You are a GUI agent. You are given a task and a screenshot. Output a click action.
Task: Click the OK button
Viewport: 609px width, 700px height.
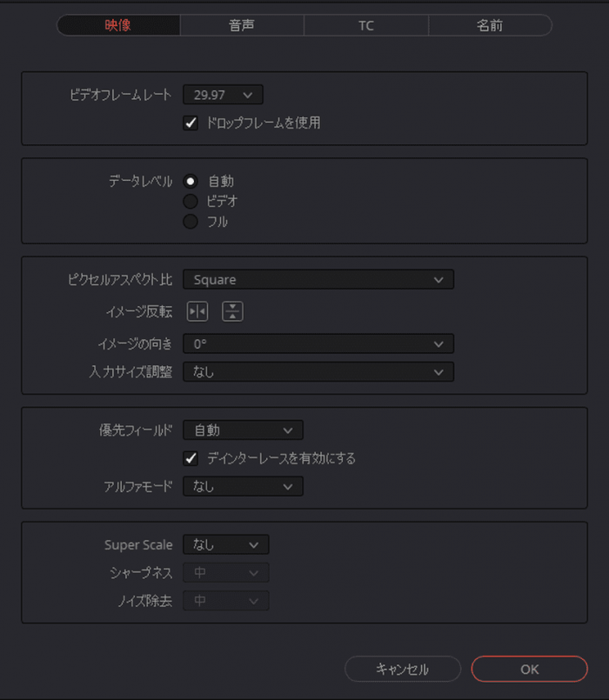530,669
